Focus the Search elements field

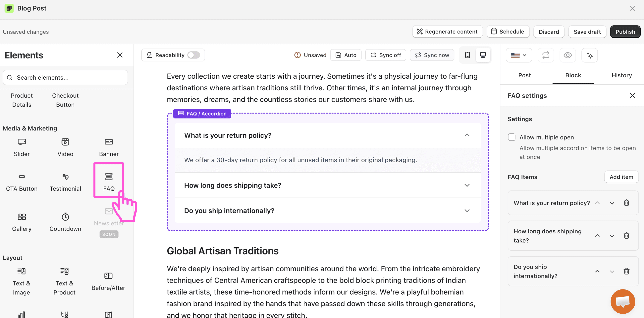coord(65,78)
